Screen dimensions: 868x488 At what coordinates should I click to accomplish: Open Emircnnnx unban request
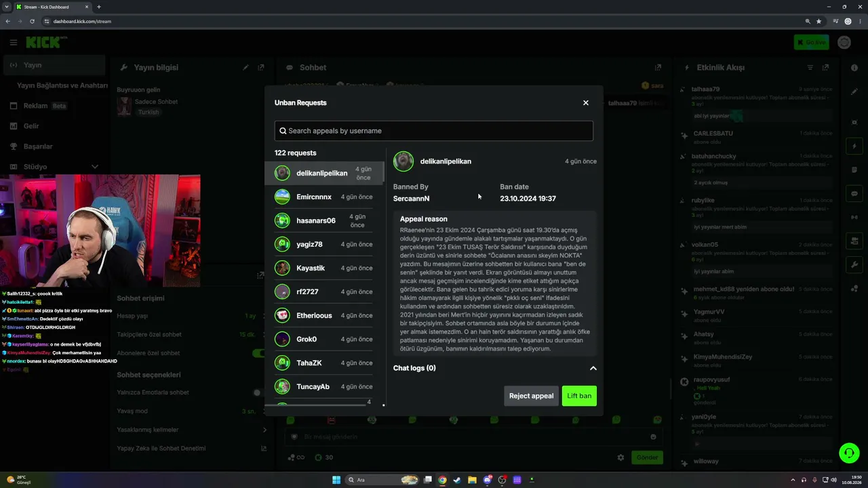point(323,197)
